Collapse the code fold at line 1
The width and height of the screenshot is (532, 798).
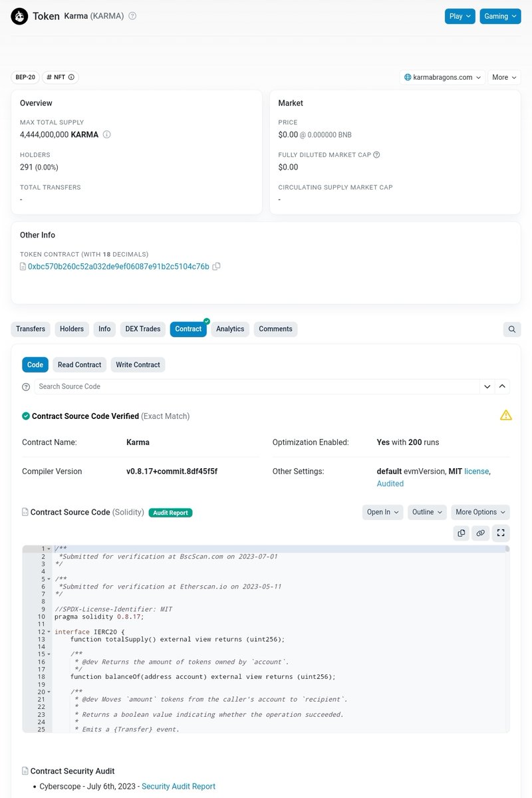[49, 549]
